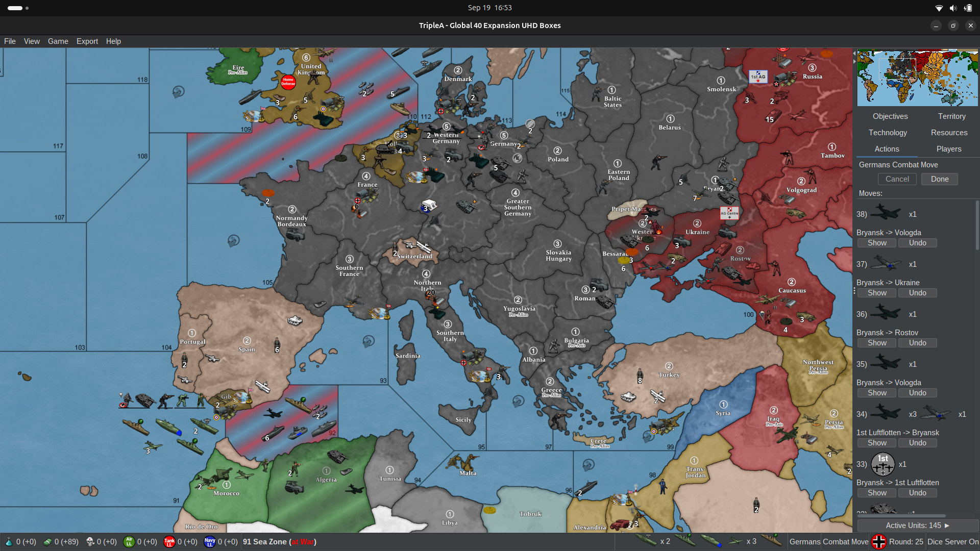Select the white tank unit in Spain
Image resolution: width=980 pixels, height=551 pixels.
pos(295,320)
